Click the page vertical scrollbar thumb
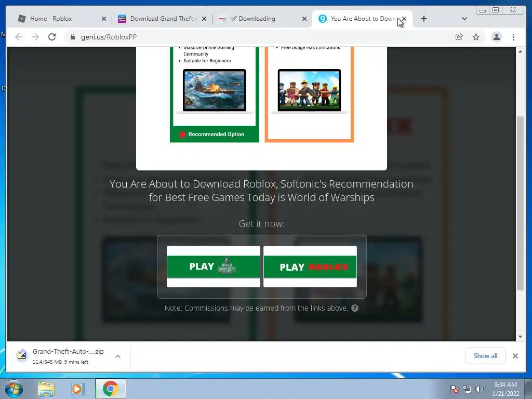The image size is (532, 399). tap(520, 203)
